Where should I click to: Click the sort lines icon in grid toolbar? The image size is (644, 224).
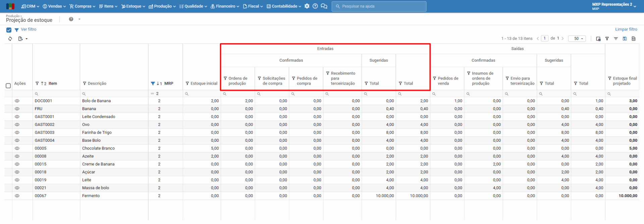tap(616, 39)
